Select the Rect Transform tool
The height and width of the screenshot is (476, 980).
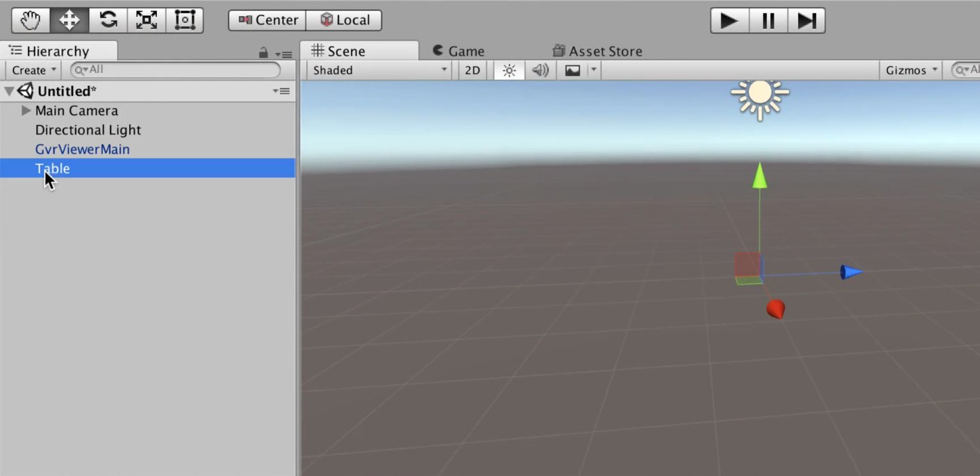click(x=185, y=19)
